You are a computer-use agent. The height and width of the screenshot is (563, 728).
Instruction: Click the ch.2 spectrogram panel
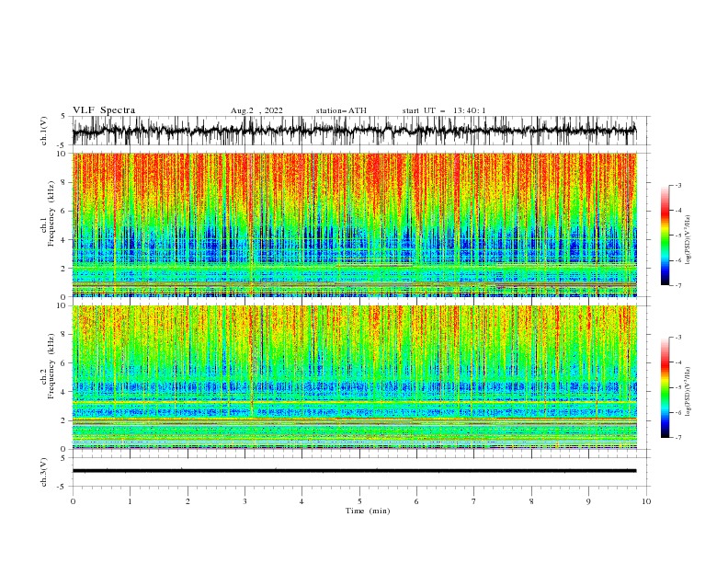click(x=354, y=377)
